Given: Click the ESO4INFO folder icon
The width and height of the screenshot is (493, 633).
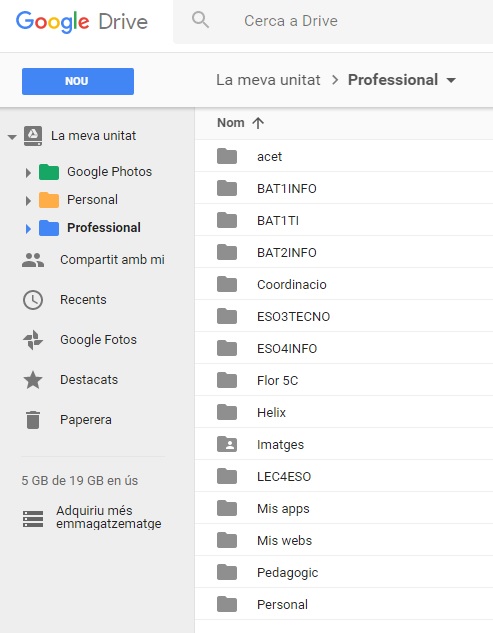Looking at the screenshot, I should 227,348.
